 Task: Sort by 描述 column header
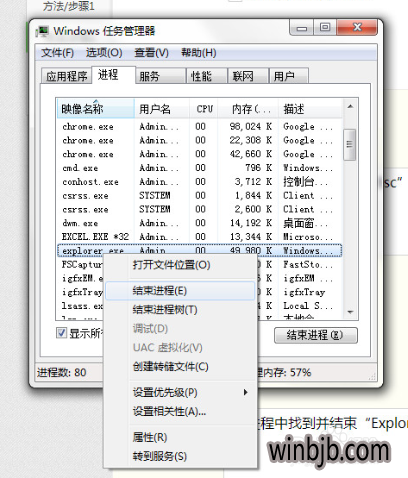pos(310,109)
